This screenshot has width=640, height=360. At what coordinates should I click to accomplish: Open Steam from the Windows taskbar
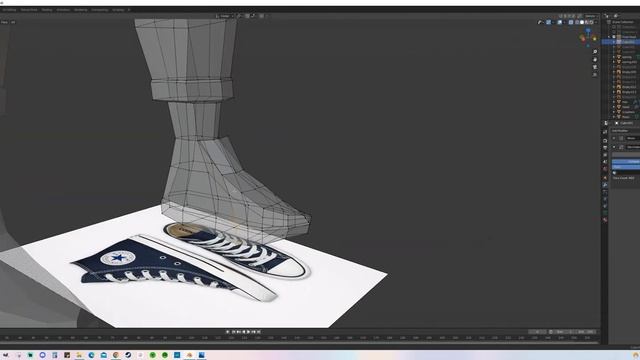click(x=128, y=355)
